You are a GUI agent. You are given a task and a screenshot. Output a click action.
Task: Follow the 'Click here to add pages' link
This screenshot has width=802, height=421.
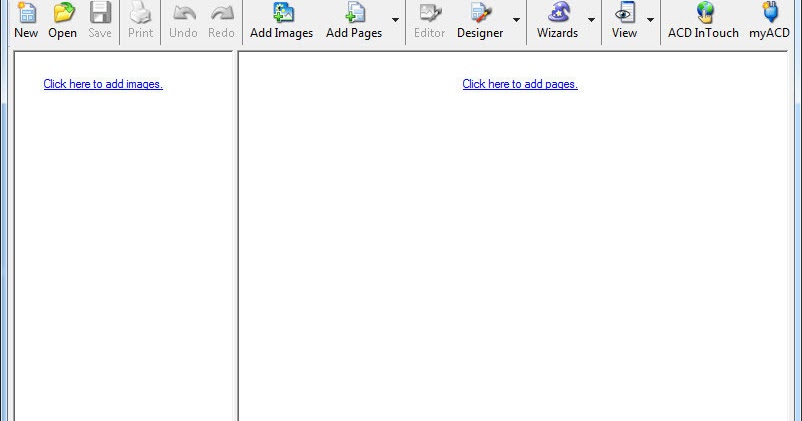520,84
